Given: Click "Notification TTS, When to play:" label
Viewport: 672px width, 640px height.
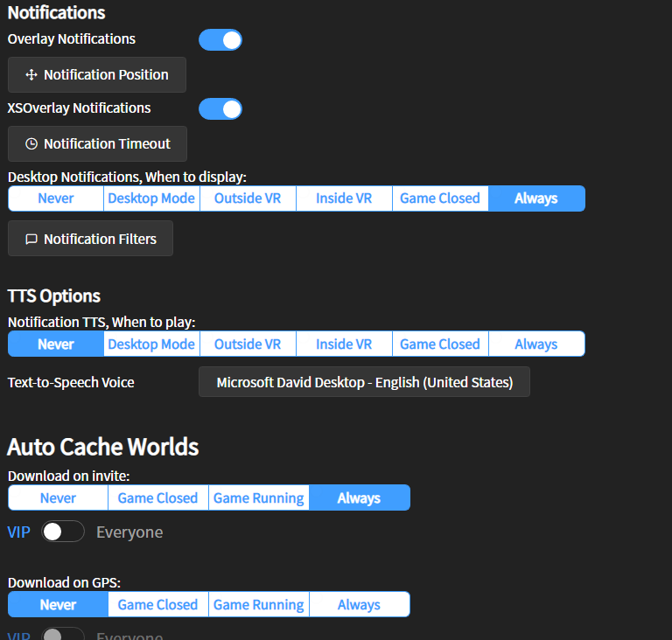Looking at the screenshot, I should pyautogui.click(x=101, y=322).
